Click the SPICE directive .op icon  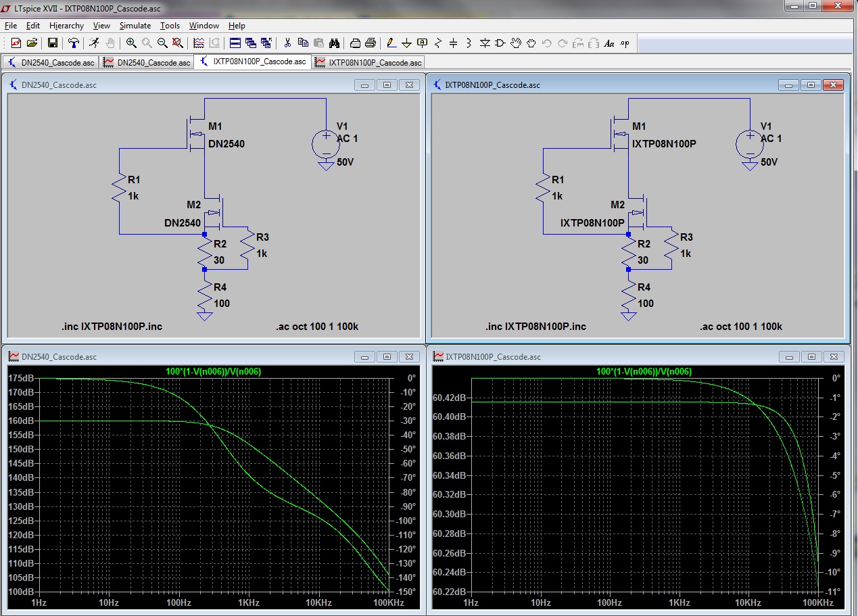click(625, 43)
